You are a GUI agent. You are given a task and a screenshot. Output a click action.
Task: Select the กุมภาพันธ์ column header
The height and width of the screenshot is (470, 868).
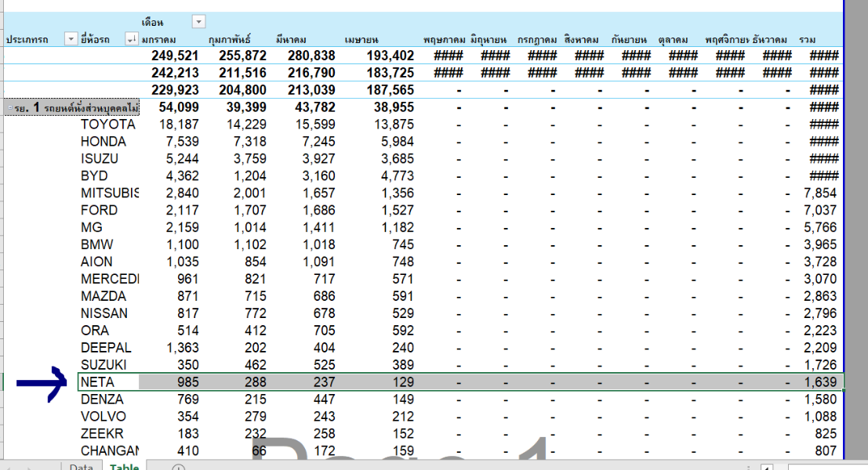[230, 40]
